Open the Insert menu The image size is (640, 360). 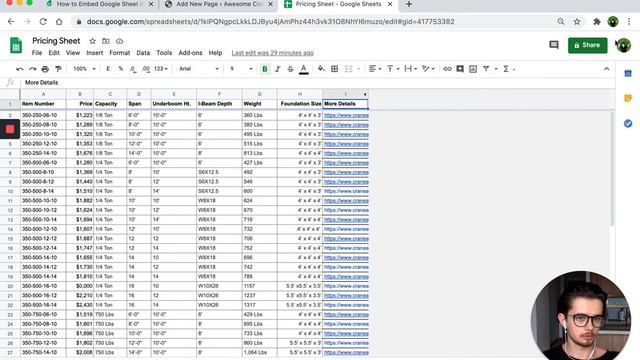[94, 53]
